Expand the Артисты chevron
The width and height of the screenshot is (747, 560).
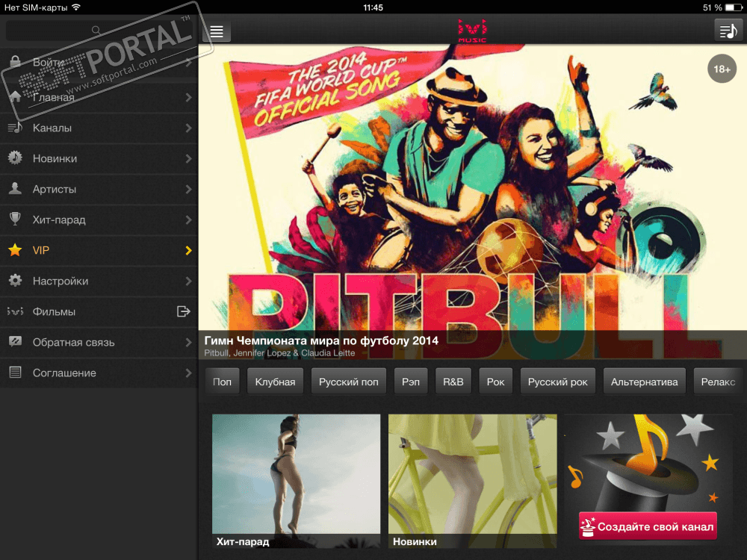189,189
